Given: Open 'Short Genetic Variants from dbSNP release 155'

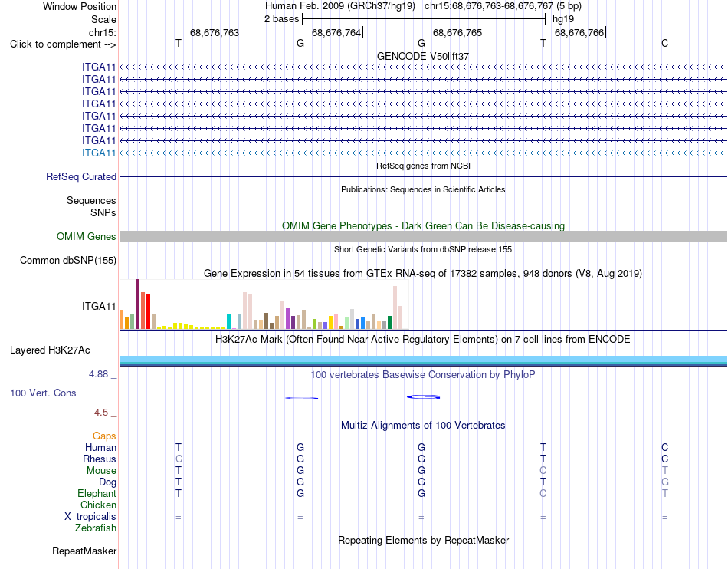Looking at the screenshot, I should pyautogui.click(x=423, y=249).
